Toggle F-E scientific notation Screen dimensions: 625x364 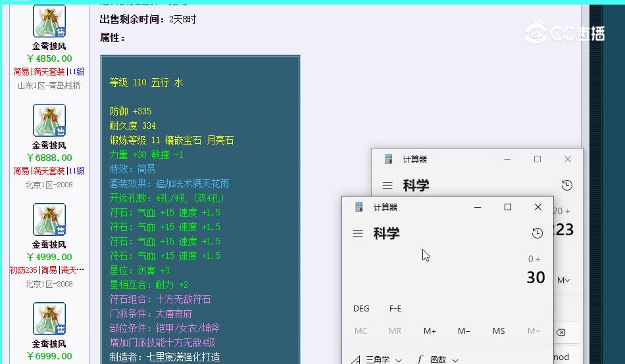pyautogui.click(x=395, y=309)
